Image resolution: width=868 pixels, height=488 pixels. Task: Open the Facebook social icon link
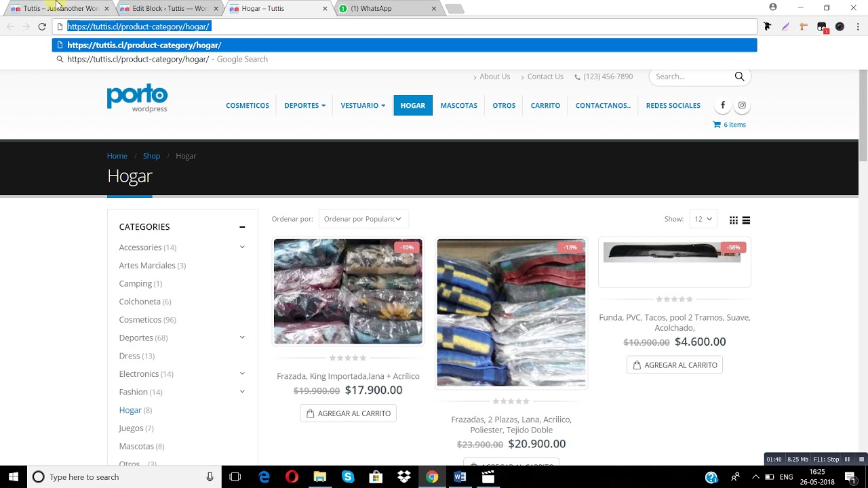[x=723, y=105]
